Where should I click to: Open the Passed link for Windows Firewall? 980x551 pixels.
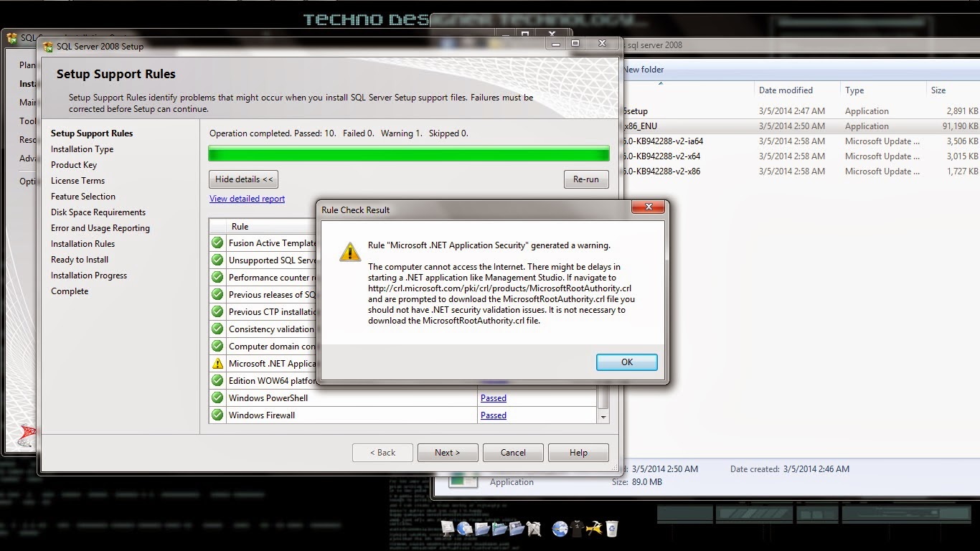click(494, 415)
